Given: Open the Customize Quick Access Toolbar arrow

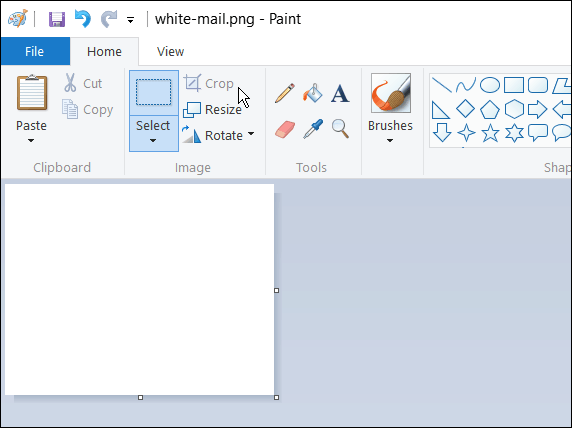Looking at the screenshot, I should (130, 20).
